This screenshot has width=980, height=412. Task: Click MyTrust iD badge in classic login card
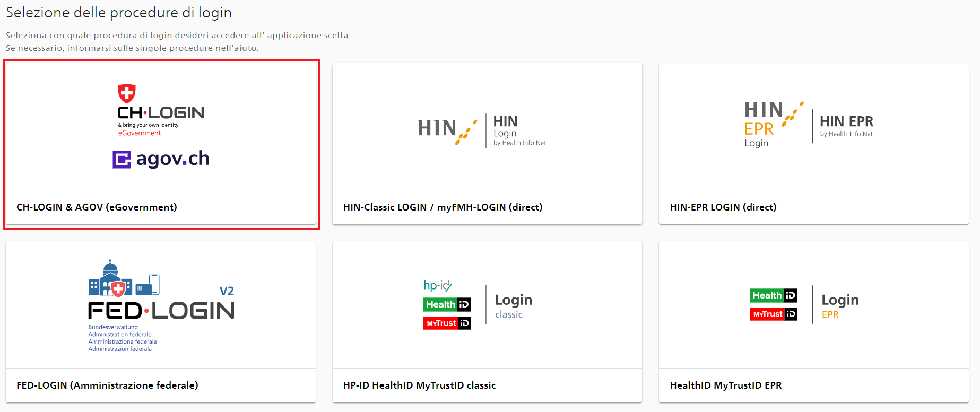point(447,323)
